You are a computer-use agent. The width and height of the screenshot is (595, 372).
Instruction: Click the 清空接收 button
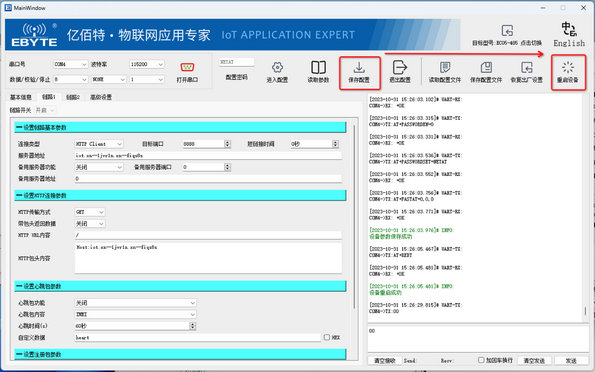coord(384,361)
